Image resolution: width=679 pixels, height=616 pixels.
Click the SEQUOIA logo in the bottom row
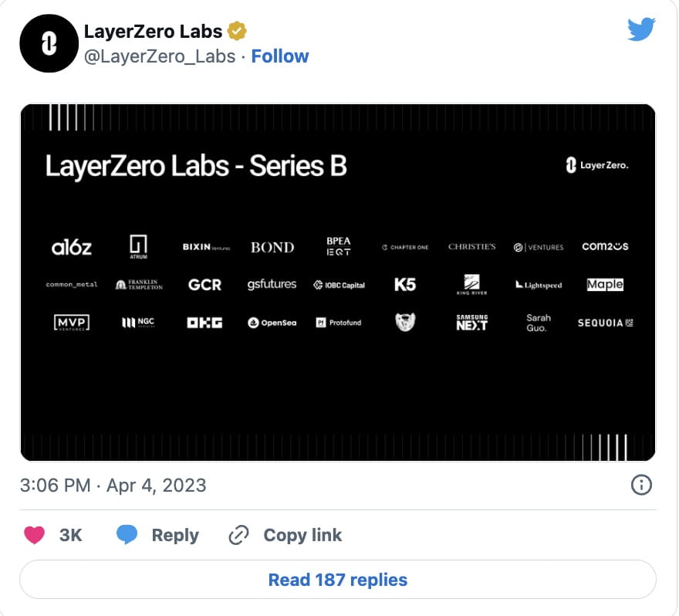[x=604, y=323]
